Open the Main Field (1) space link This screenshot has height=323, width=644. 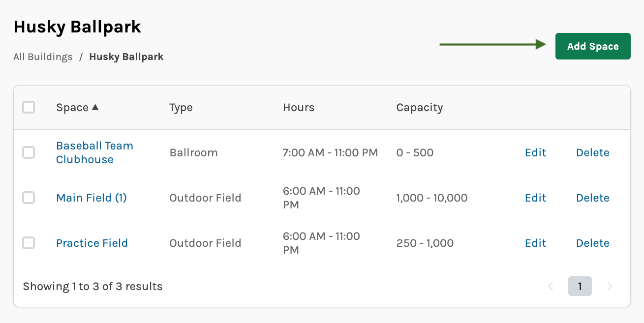pyautogui.click(x=92, y=198)
